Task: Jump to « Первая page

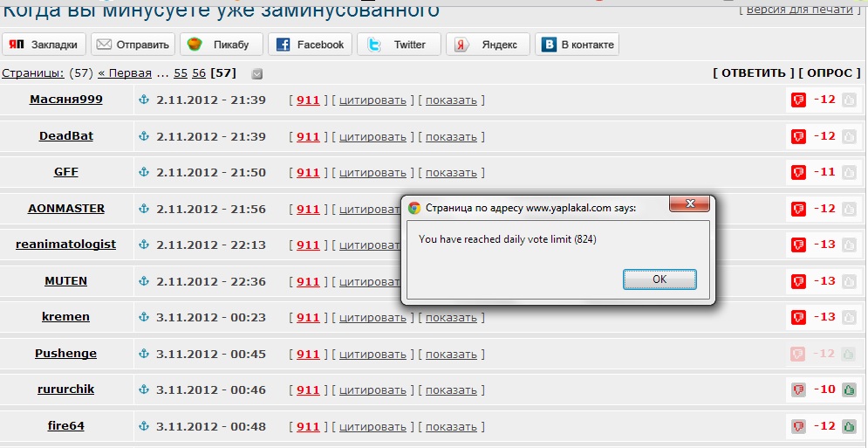Action: pos(125,73)
